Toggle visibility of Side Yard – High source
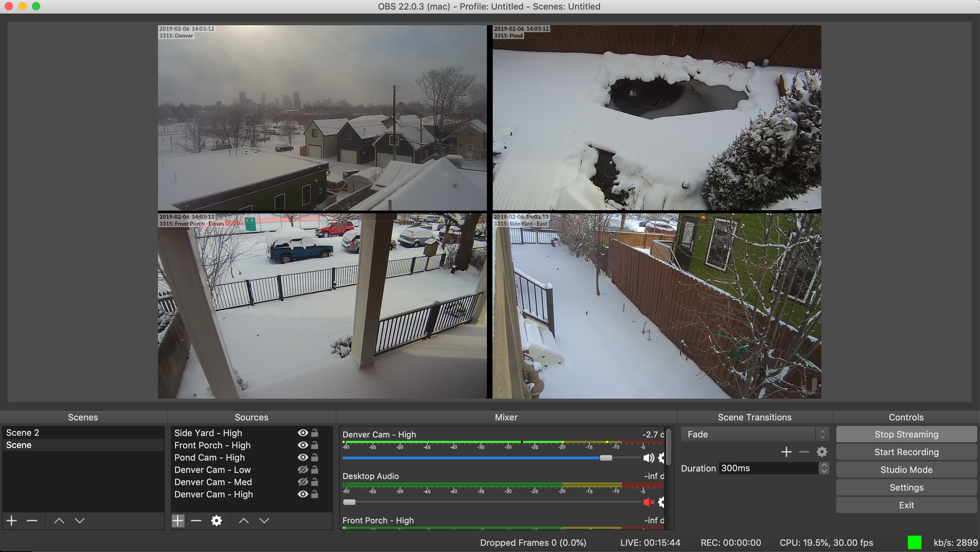980x552 pixels. (x=302, y=432)
